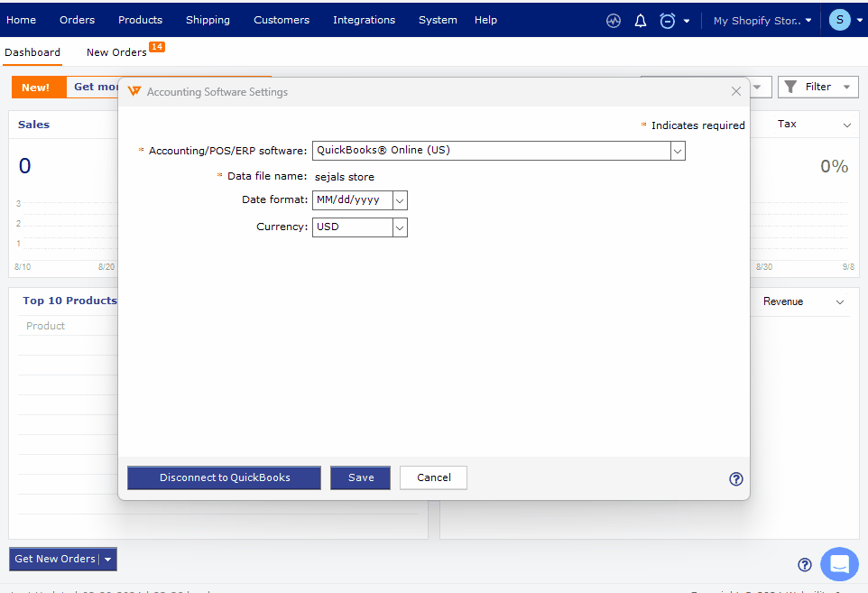Open the chat support bubble icon

point(839,563)
